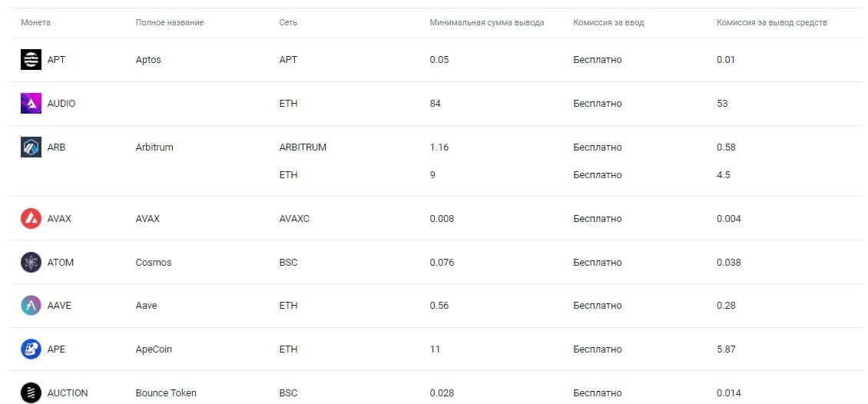The width and height of the screenshot is (868, 404).
Task: Sort by the Монета column header
Action: pyautogui.click(x=35, y=22)
